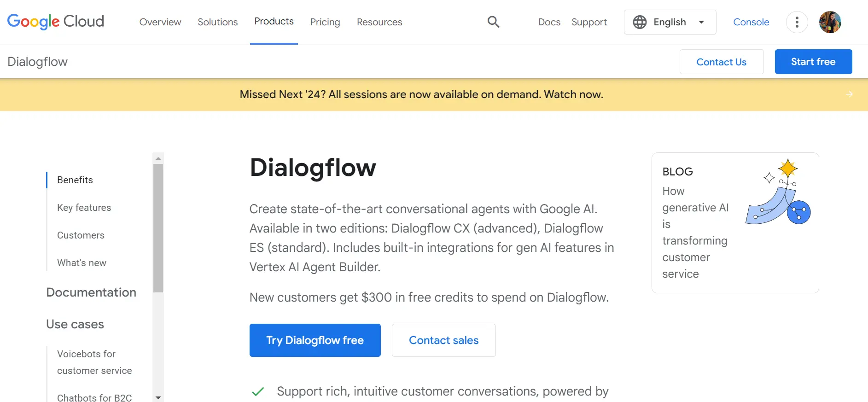Viewport: 868px width, 402px height.
Task: Open the search magnifier icon
Action: (493, 22)
